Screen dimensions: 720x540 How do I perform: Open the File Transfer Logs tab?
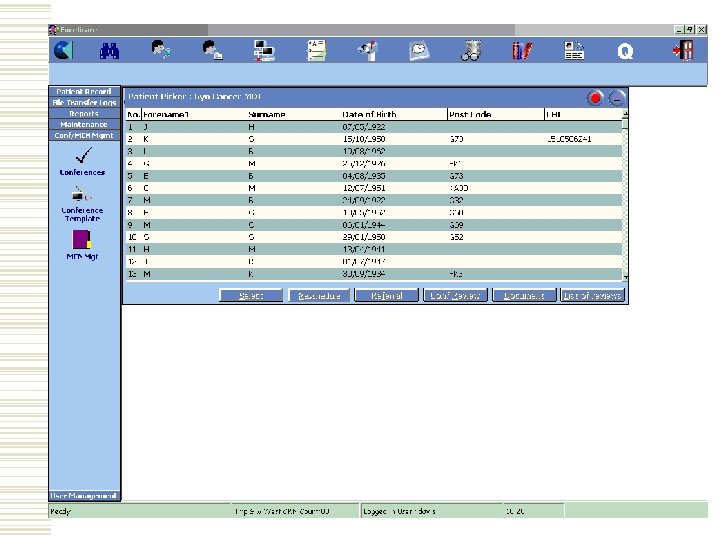84,102
